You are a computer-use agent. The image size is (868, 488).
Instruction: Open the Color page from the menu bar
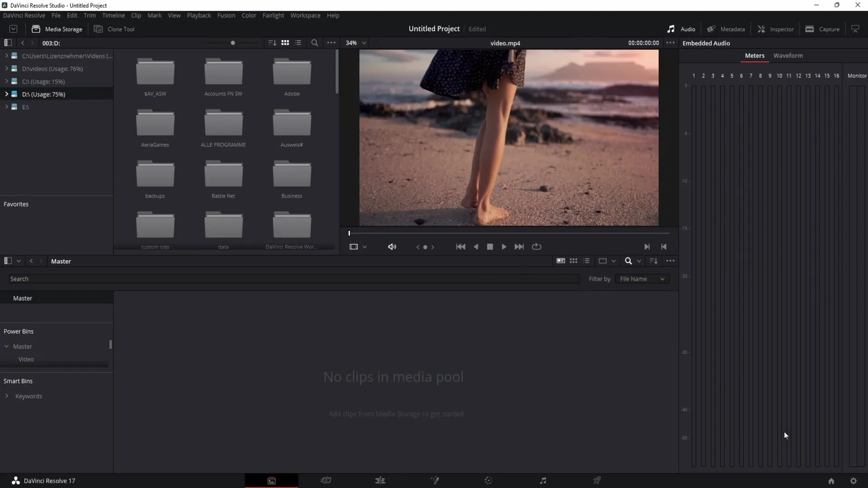tap(249, 15)
